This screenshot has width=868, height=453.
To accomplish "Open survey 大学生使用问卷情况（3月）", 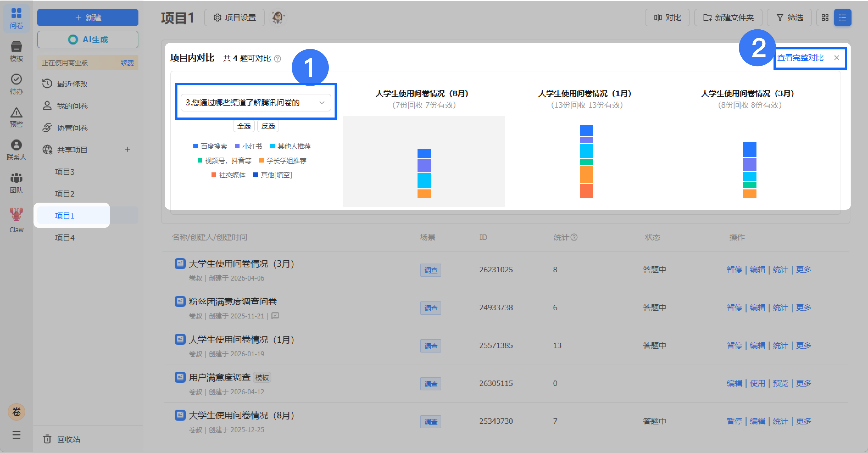I will click(242, 264).
